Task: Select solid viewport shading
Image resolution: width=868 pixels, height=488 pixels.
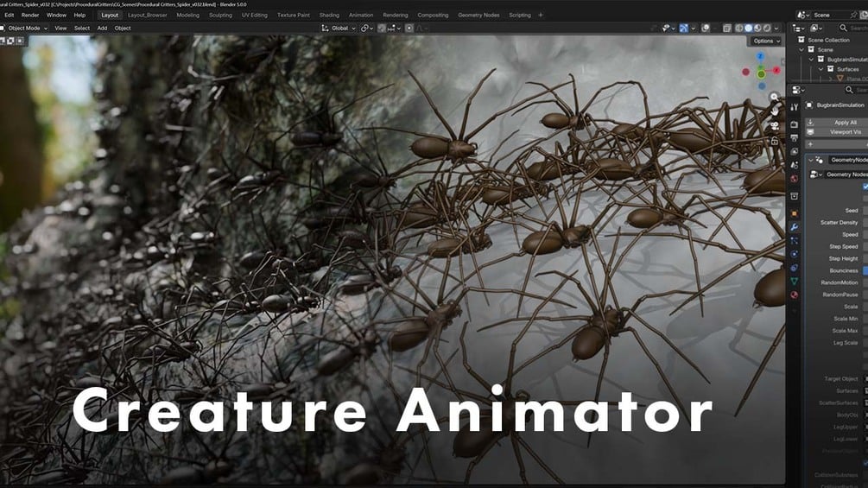Action: coord(749,28)
